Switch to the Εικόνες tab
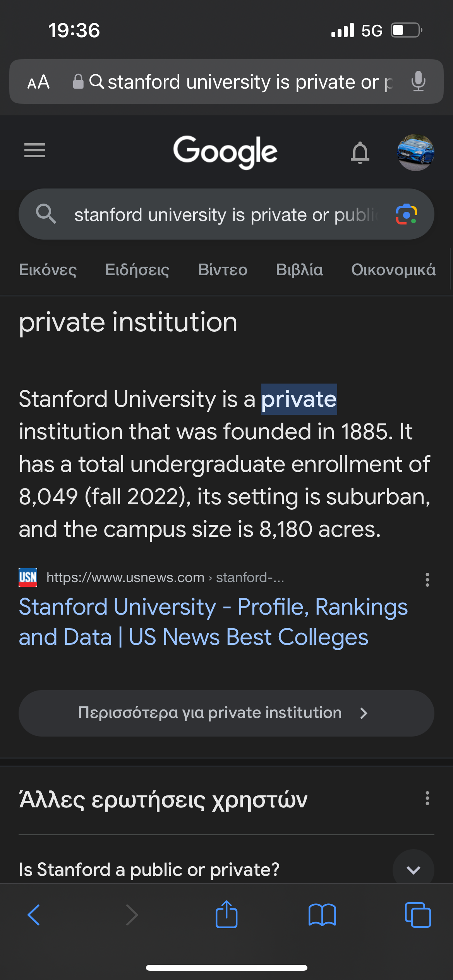 [x=48, y=270]
